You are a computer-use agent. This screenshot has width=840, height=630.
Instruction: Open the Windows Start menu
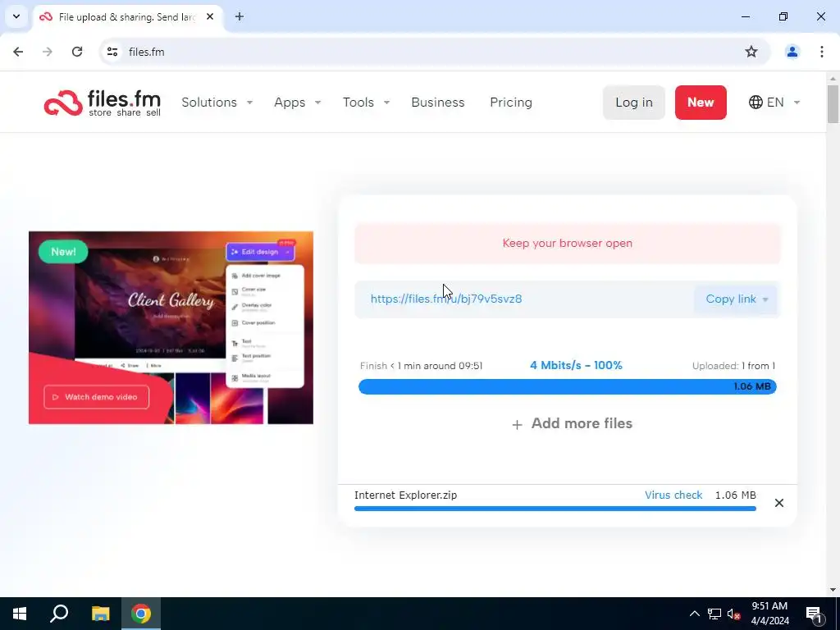[x=20, y=614]
